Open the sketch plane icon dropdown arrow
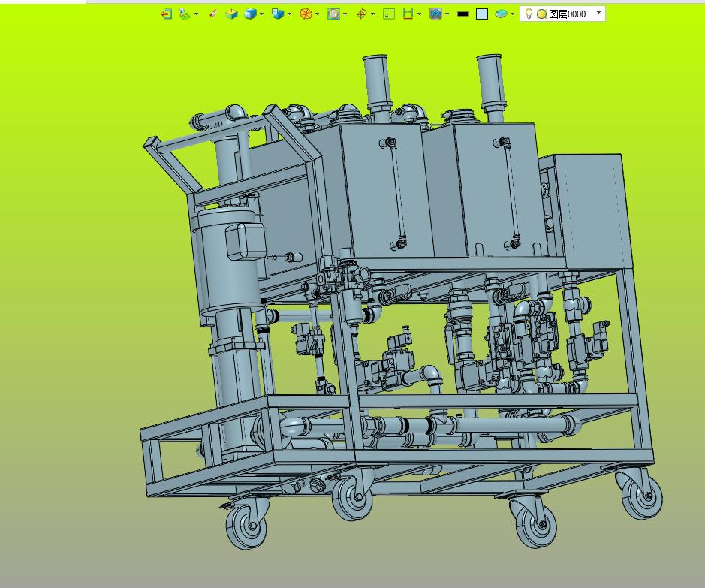The width and height of the screenshot is (705, 588). point(197,14)
